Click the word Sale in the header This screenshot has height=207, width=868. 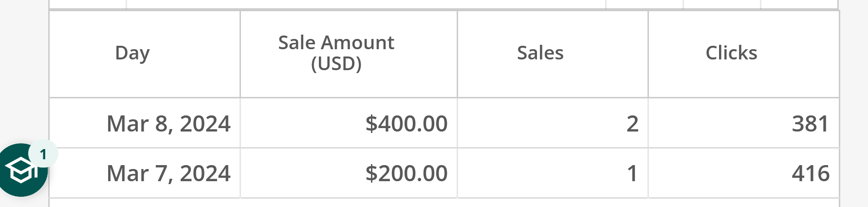pos(297,43)
